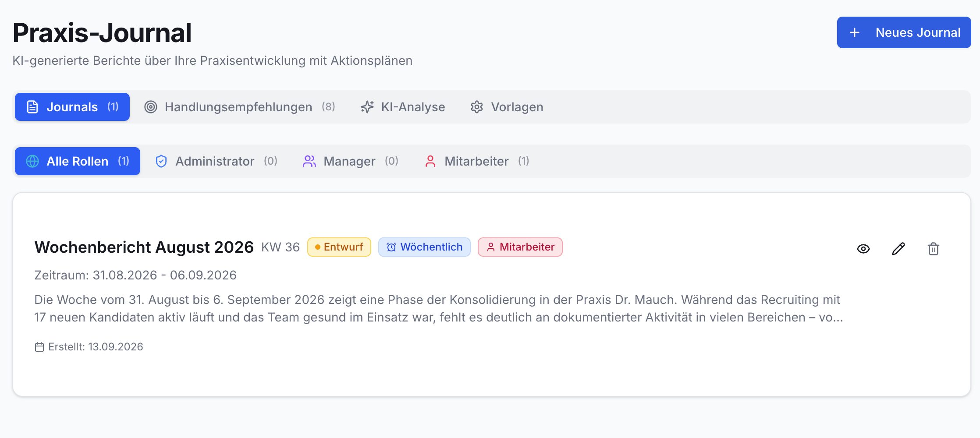This screenshot has height=438, width=980.
Task: Click the 'KI-generierte Berichte' subtitle text
Action: pos(213,60)
